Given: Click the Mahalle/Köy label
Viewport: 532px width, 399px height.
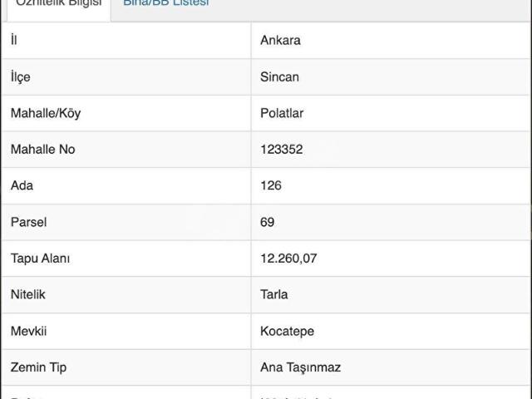Looking at the screenshot, I should coord(46,113).
